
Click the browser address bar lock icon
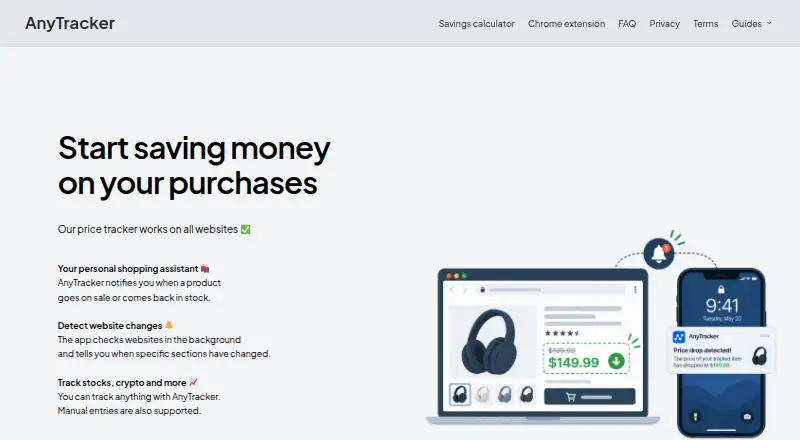[x=482, y=290]
